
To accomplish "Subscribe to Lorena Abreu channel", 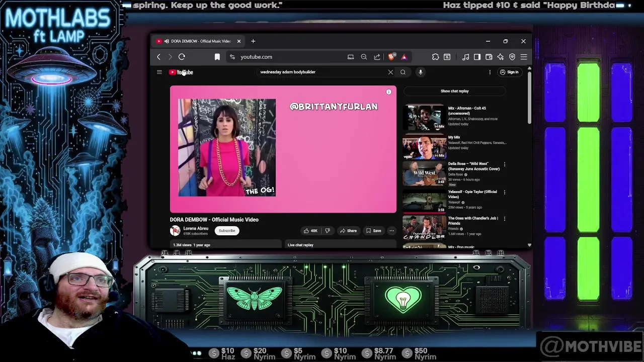I will [x=227, y=231].
